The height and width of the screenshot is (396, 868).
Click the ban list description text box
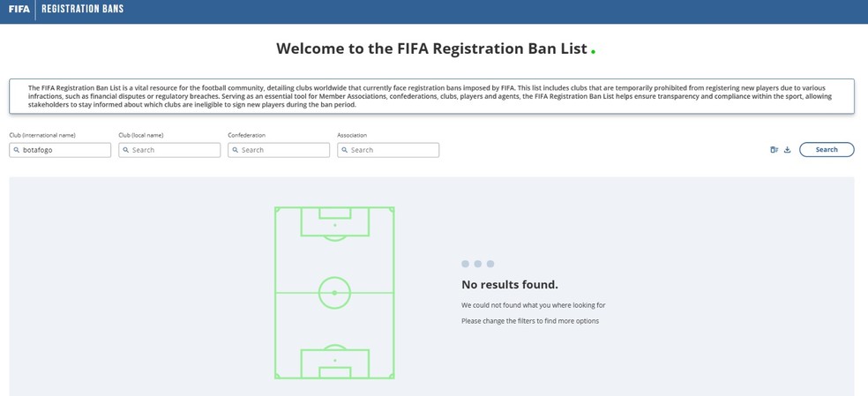pos(431,96)
